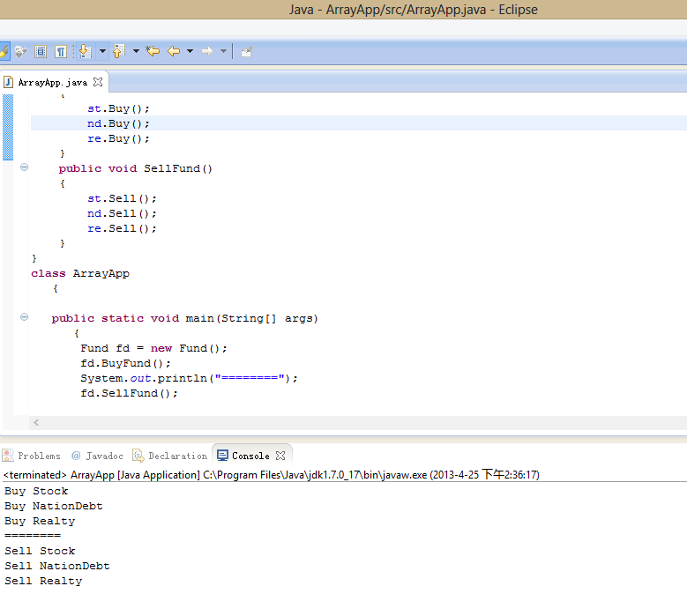Click re.Sell(); code line
Viewport: 687px width, 616px height.
(122, 228)
